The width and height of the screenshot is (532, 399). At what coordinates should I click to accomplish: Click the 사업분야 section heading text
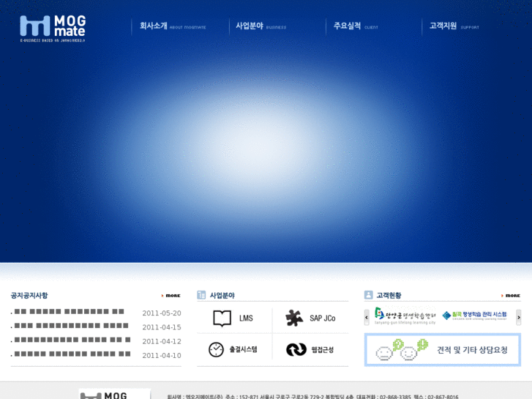222,296
